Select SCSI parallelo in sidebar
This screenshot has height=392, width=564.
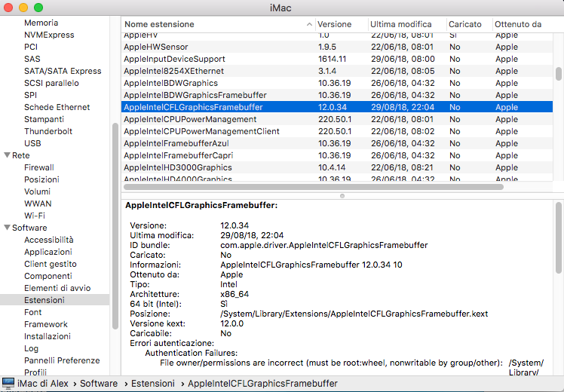51,83
